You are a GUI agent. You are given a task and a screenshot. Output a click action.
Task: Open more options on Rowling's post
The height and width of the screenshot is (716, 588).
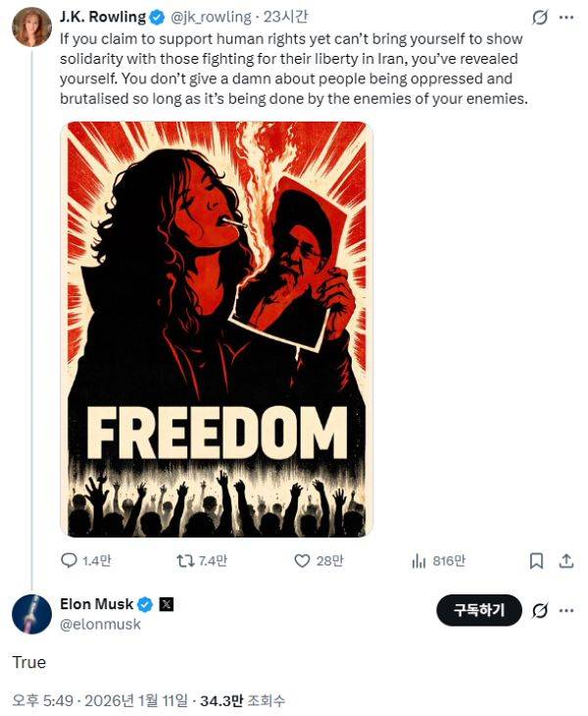(x=566, y=18)
